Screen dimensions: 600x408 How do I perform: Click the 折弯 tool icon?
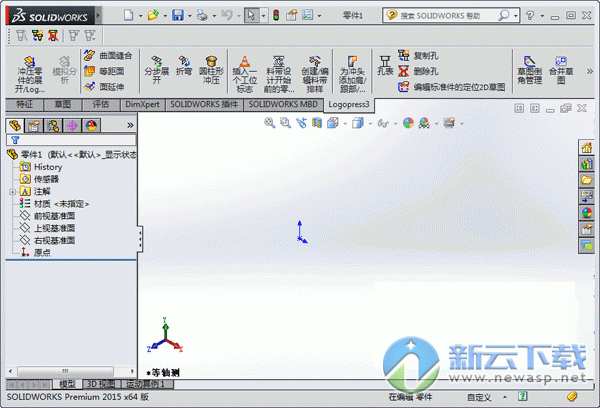(x=184, y=65)
